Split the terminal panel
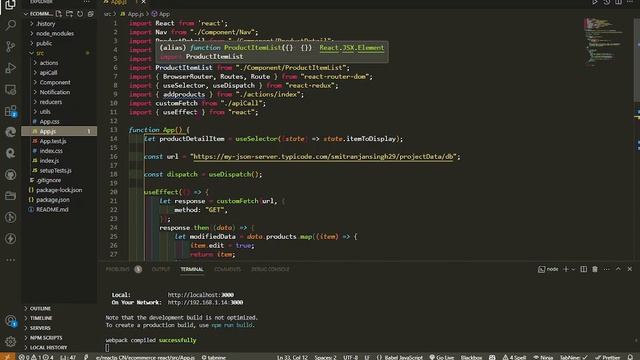Image resolution: width=640 pixels, height=360 pixels. tap(584, 269)
